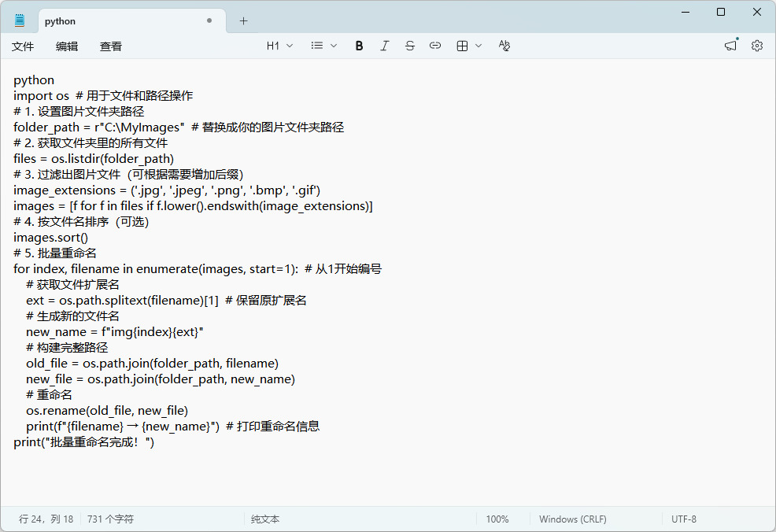Open the 查看 menu
The width and height of the screenshot is (776, 532).
(111, 46)
